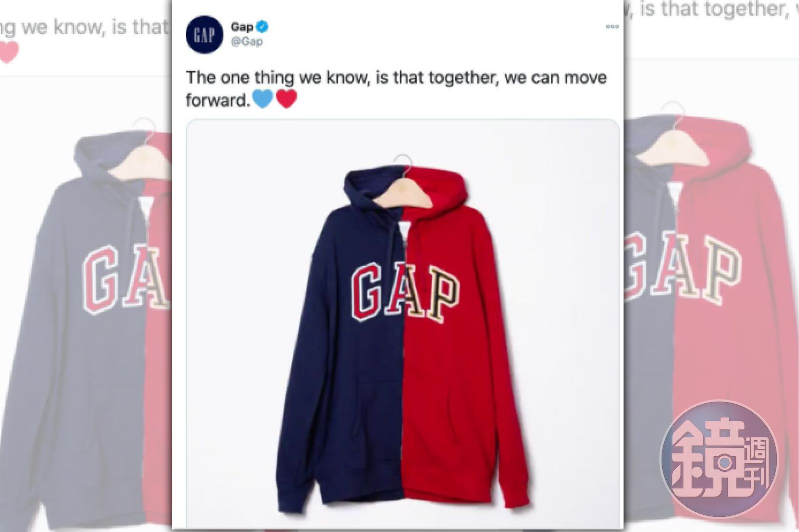Image resolution: width=799 pixels, height=532 pixels.
Task: Click the faded pink heart at top left
Action: click(8, 52)
